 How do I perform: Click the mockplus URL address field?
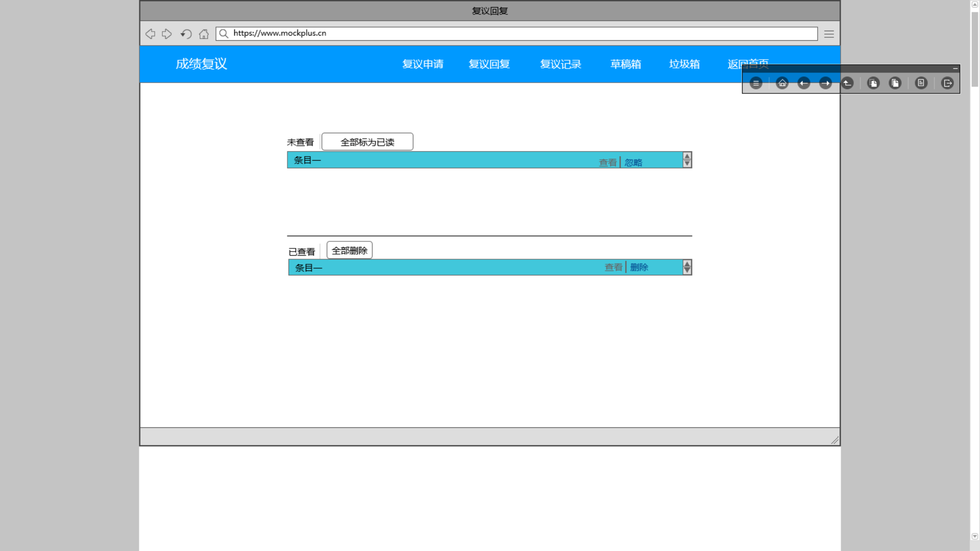tap(516, 34)
